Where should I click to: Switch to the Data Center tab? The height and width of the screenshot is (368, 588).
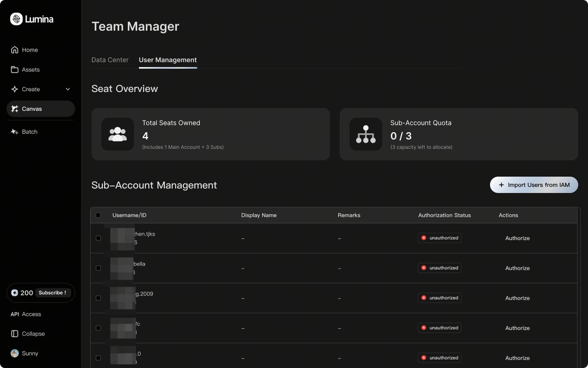tap(110, 60)
